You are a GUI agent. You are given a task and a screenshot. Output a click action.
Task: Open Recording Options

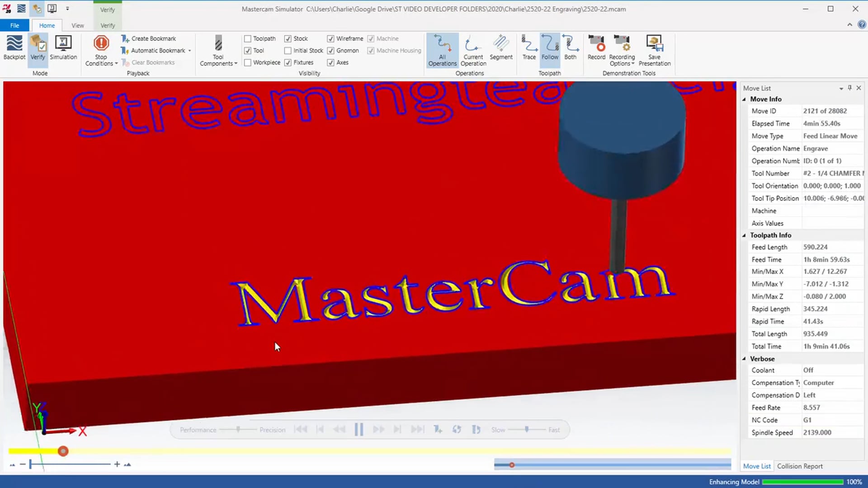[x=622, y=51]
